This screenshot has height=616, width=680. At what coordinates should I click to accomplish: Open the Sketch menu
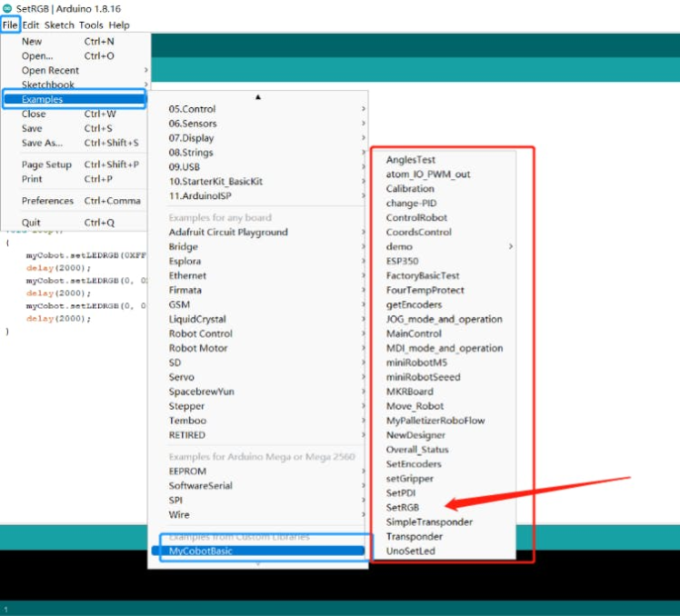[x=59, y=25]
